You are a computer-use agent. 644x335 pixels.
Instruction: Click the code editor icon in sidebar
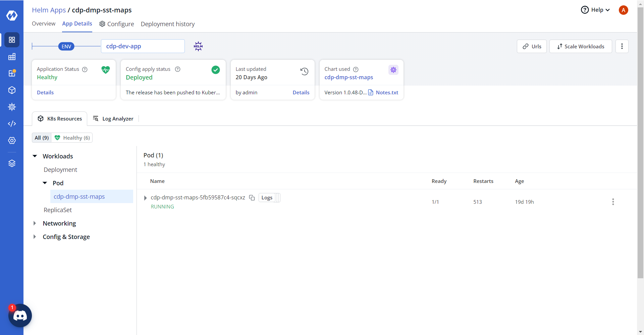(x=12, y=124)
